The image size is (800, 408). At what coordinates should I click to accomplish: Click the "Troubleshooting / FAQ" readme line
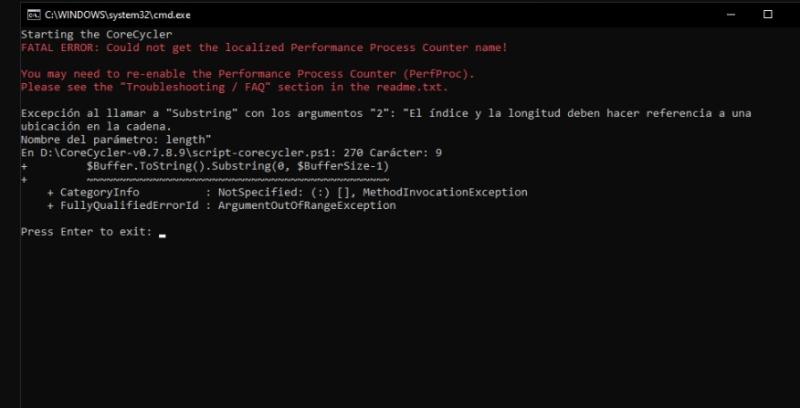click(234, 87)
